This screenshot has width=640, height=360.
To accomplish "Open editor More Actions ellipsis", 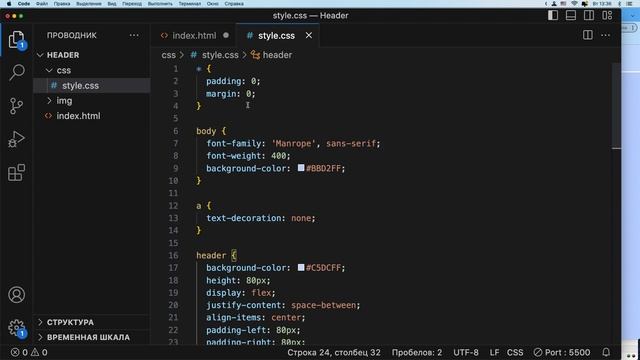I will pos(606,35).
